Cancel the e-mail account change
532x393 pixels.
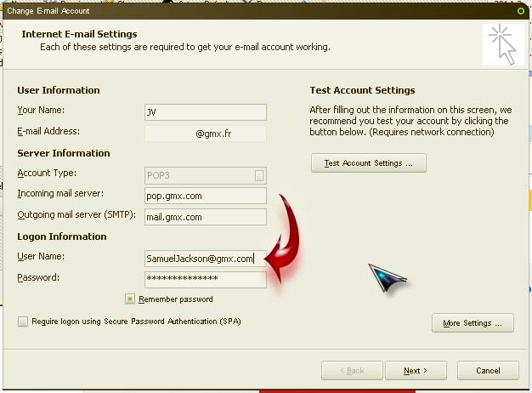point(488,371)
